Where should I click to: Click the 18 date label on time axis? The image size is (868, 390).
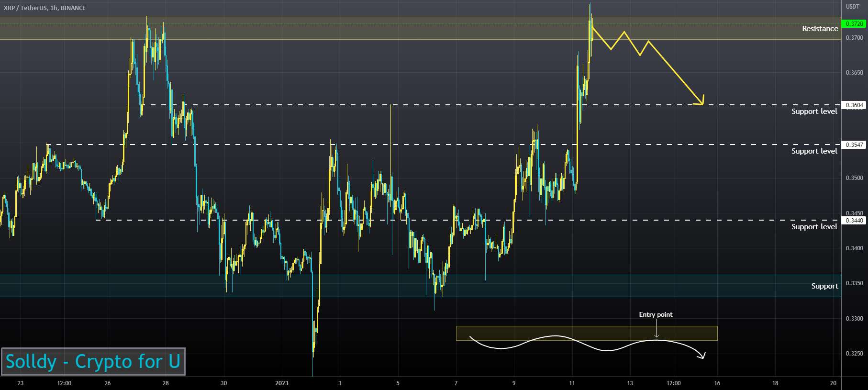[775, 383]
